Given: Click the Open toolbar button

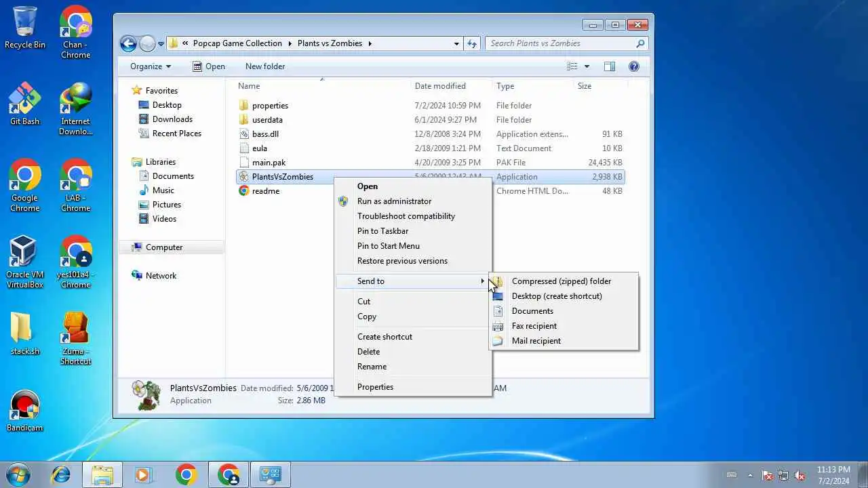Looking at the screenshot, I should pyautogui.click(x=208, y=66).
